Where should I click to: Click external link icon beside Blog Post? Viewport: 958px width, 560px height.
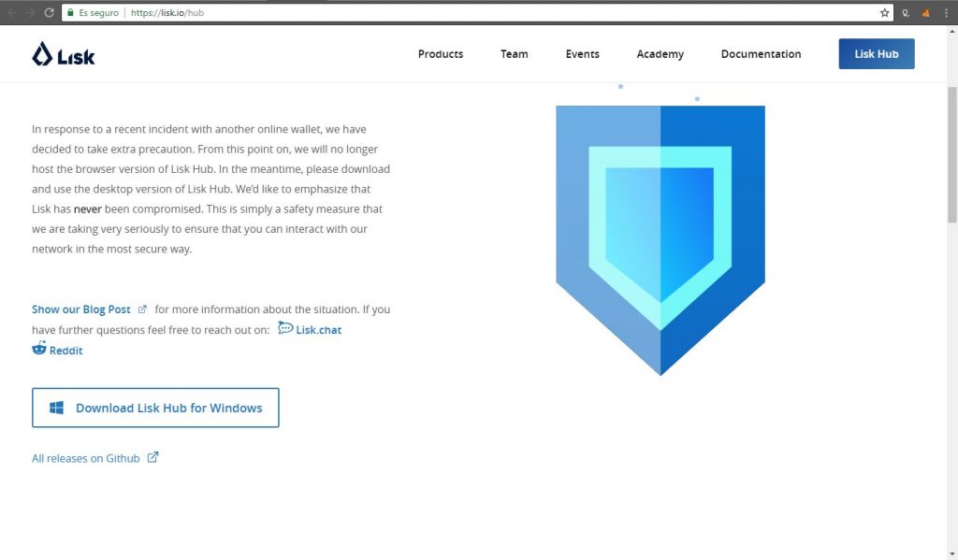(142, 309)
